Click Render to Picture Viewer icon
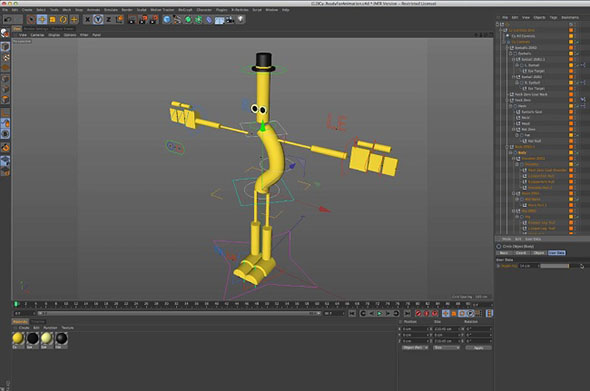This screenshot has height=391, width=590. pos(143,20)
